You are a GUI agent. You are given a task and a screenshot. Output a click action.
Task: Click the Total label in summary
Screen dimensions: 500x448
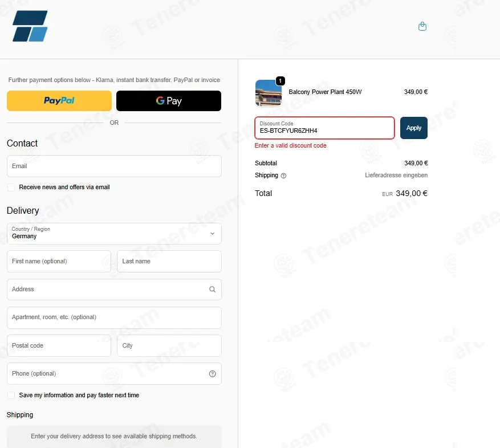click(x=263, y=193)
